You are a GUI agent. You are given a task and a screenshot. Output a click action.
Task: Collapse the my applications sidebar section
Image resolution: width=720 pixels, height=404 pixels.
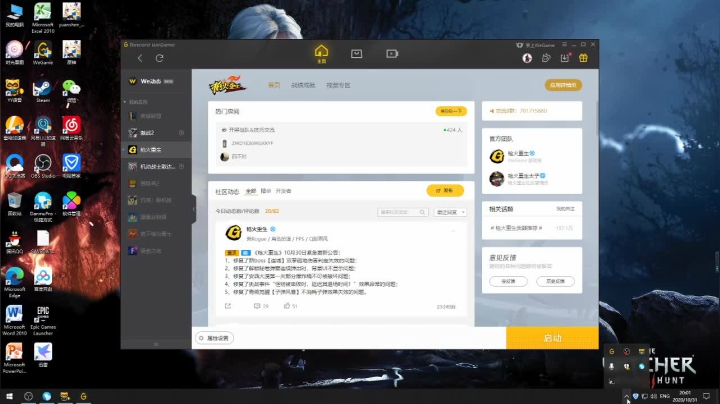[x=125, y=102]
